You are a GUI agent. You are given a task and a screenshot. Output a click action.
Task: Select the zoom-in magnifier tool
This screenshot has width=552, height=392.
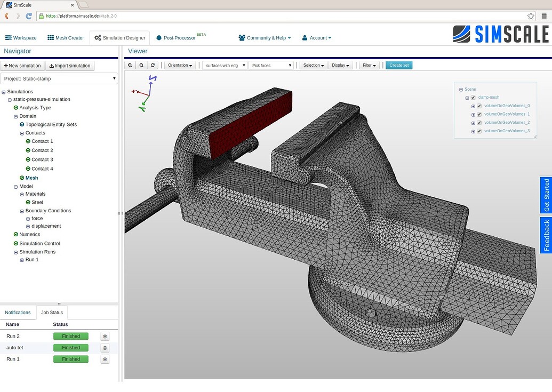pos(130,65)
